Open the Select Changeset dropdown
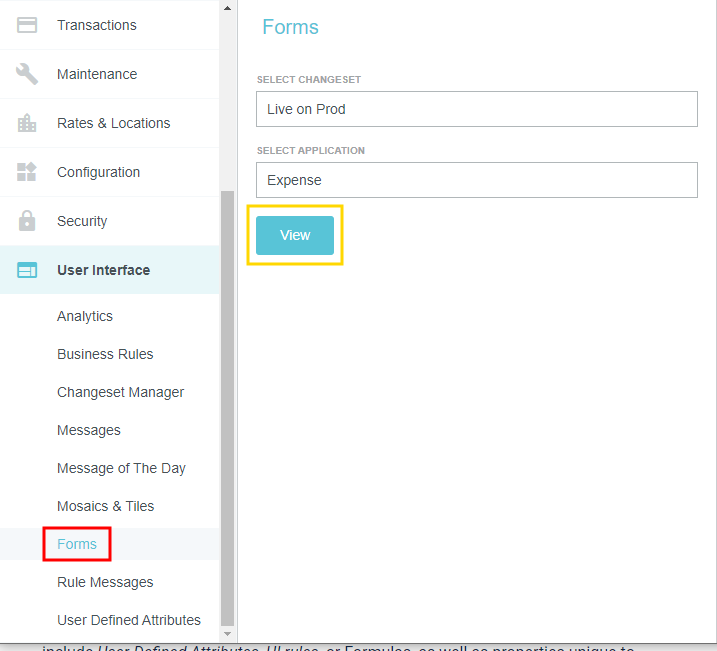 [476, 109]
